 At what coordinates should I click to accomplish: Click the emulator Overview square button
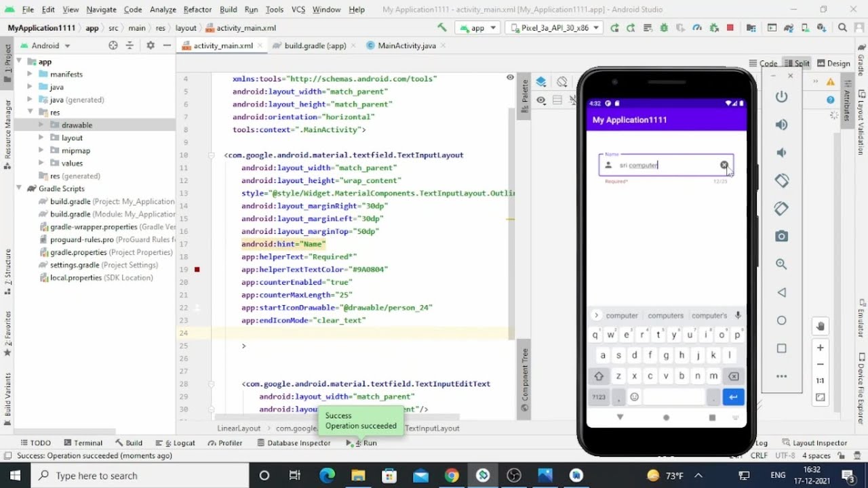[782, 348]
